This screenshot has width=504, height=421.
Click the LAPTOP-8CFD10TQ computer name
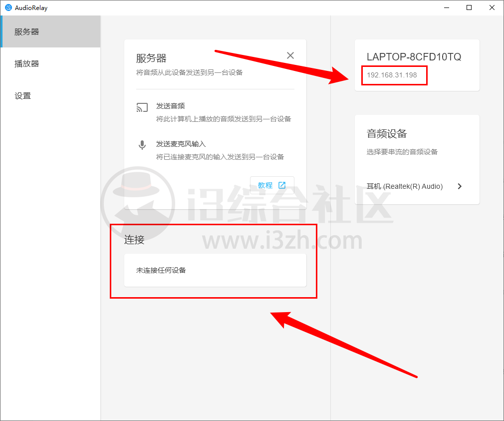pos(414,57)
